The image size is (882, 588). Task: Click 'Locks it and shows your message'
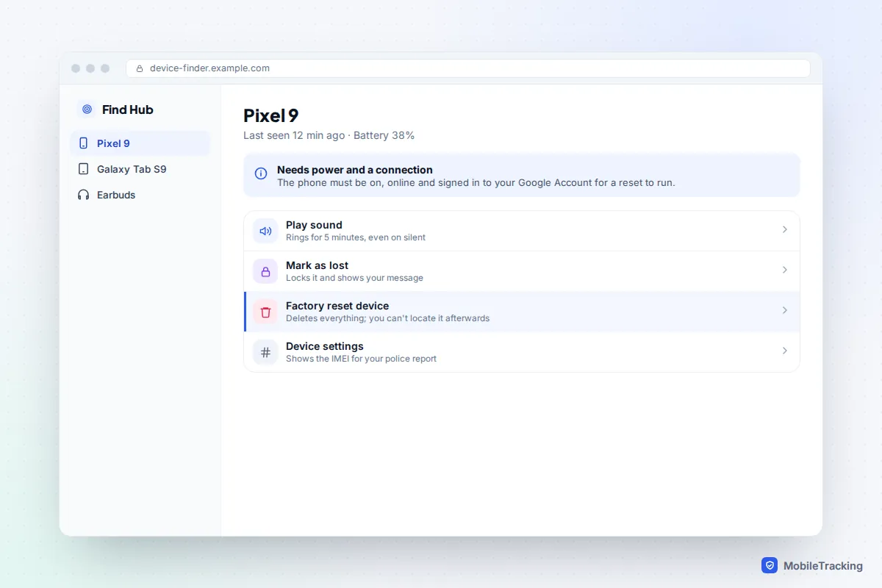coord(354,278)
